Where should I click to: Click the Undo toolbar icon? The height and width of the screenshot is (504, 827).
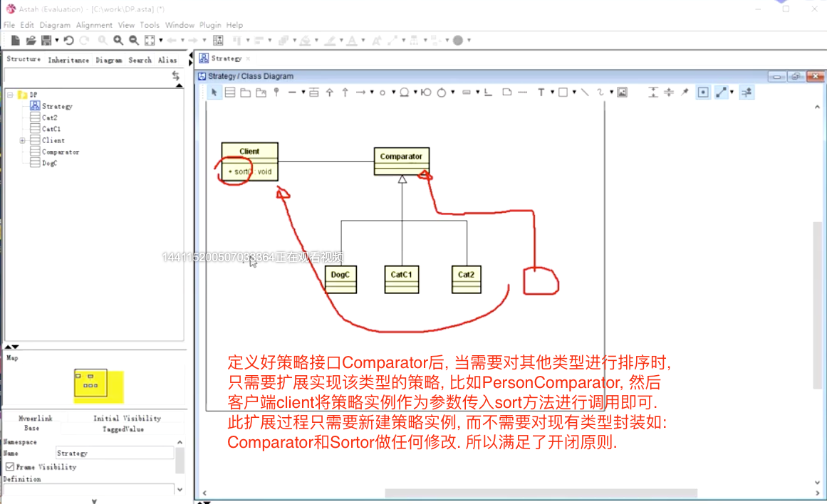[x=68, y=41]
